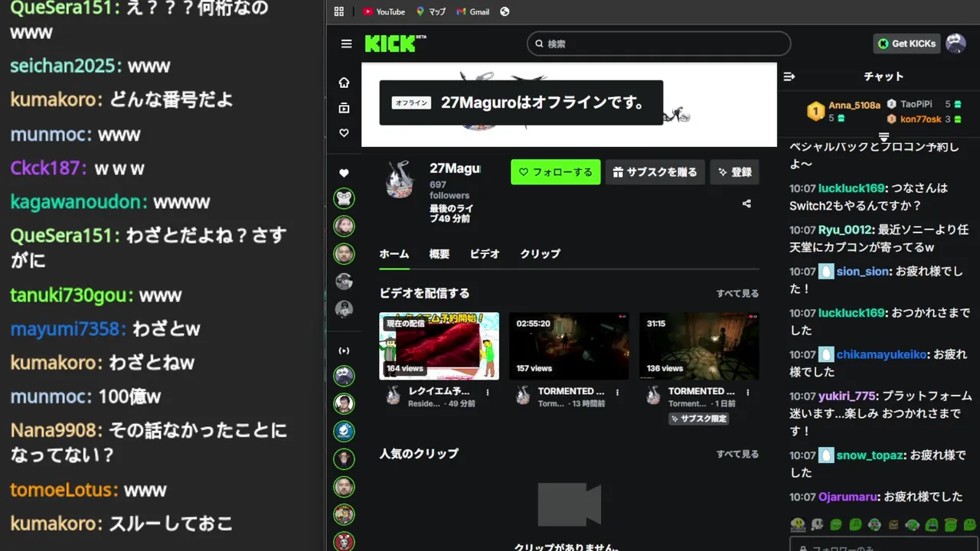The height and width of the screenshot is (551, 980).
Task: Click すべて見る next to 人気のクリップ
Action: point(737,455)
